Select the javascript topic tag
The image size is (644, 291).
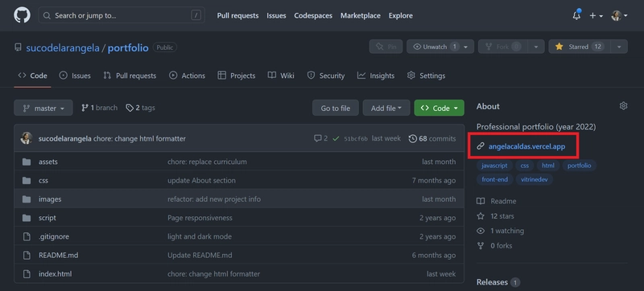tap(494, 166)
